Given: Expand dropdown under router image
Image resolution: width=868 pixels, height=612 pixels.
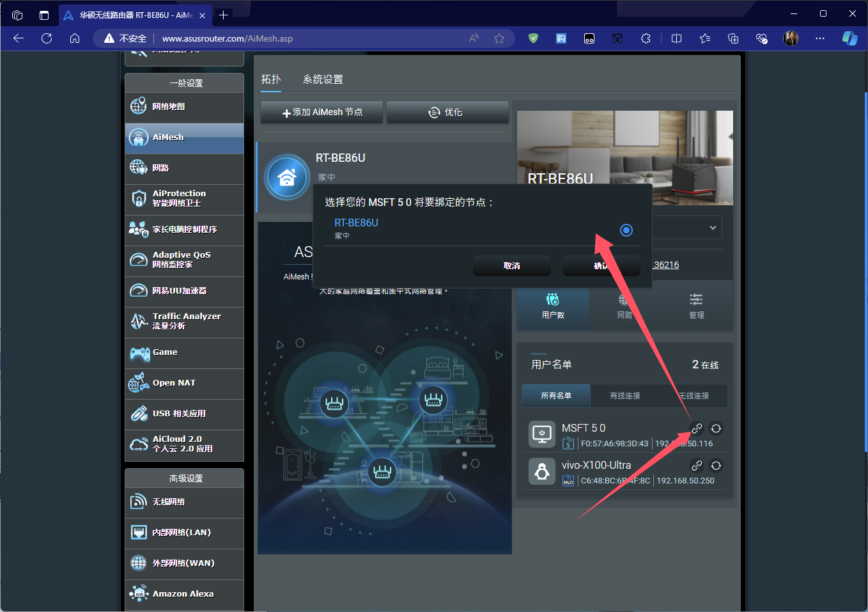Looking at the screenshot, I should coord(713,228).
